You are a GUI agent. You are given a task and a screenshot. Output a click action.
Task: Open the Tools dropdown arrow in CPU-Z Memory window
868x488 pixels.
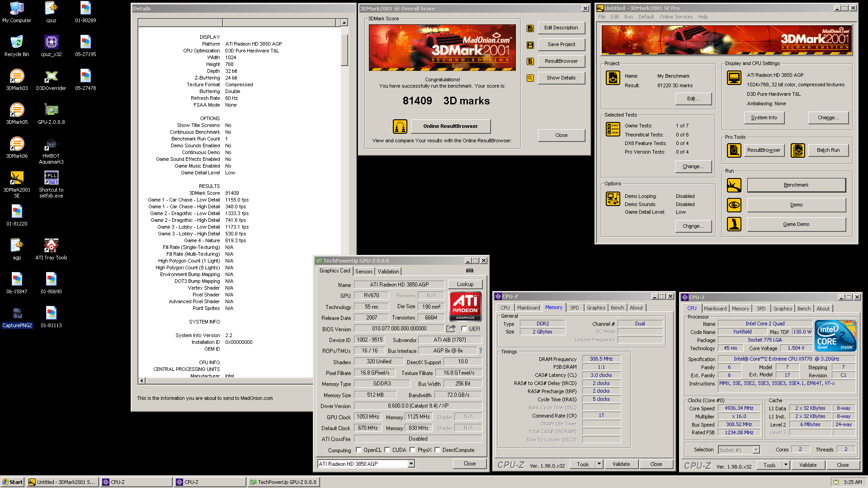click(x=599, y=464)
